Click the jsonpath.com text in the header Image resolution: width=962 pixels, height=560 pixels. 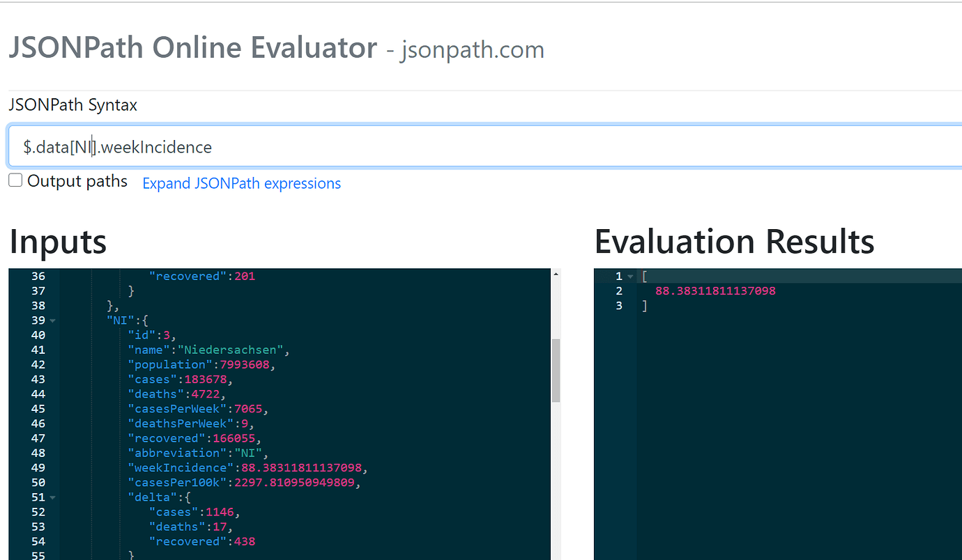pos(472,50)
